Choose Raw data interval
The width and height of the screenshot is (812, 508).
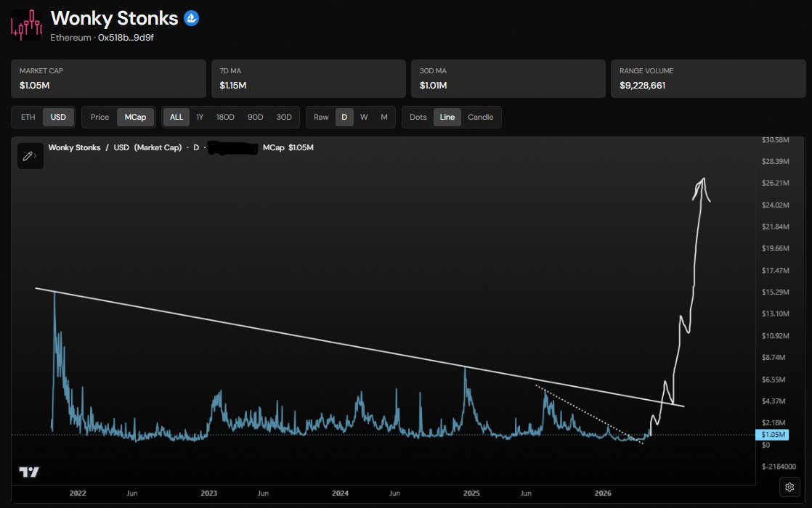321,117
